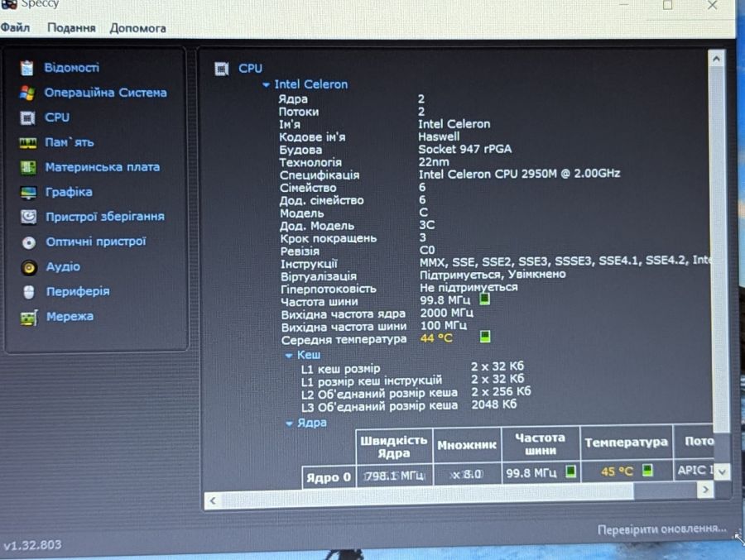
Task: Open the Пам'ять section
Action: point(70,142)
